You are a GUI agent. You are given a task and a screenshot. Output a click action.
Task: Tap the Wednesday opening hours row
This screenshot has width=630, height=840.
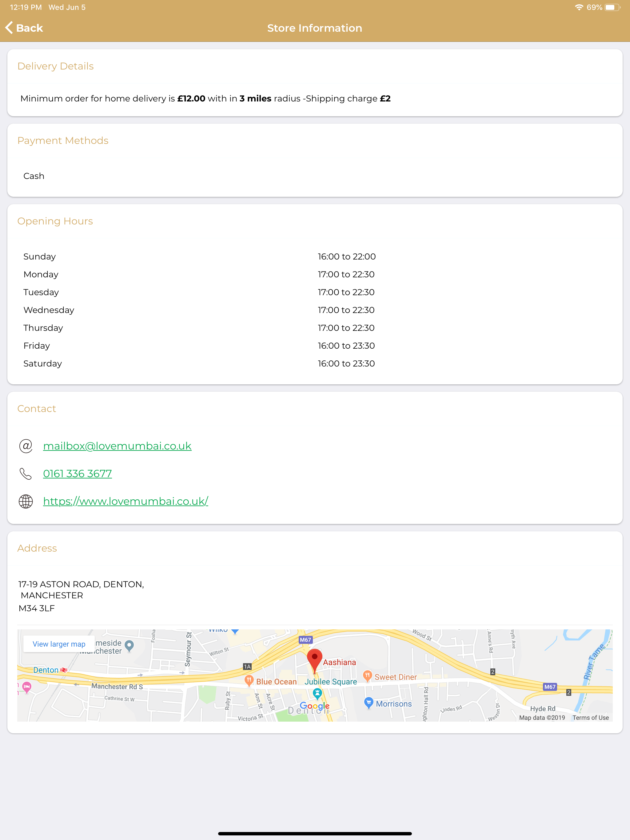click(x=315, y=310)
